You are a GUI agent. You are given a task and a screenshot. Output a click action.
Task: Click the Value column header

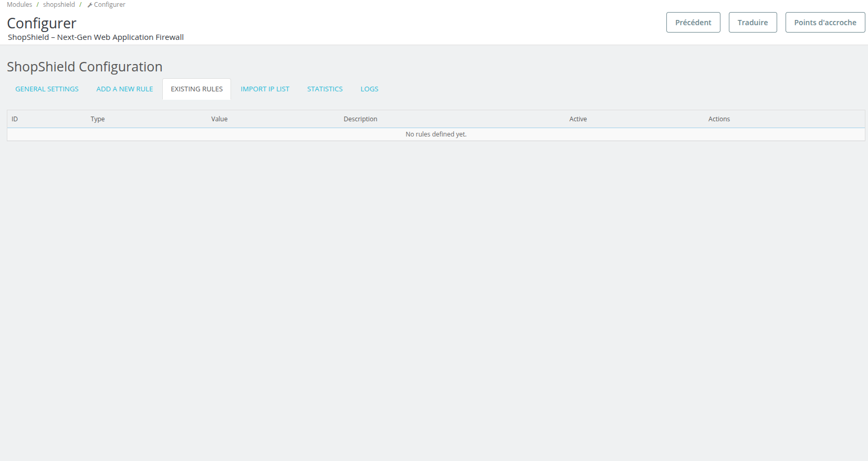[x=219, y=119]
